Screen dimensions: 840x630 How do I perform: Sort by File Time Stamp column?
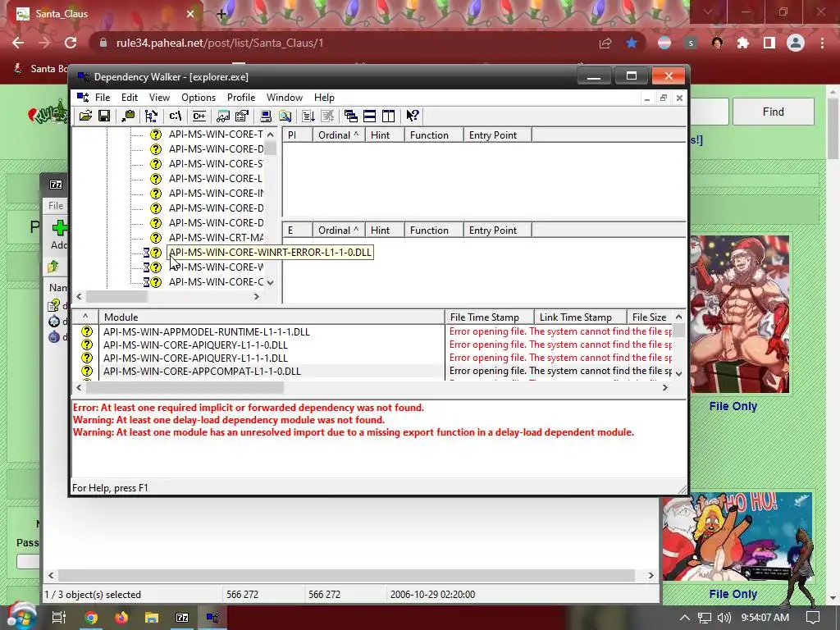coord(489,317)
